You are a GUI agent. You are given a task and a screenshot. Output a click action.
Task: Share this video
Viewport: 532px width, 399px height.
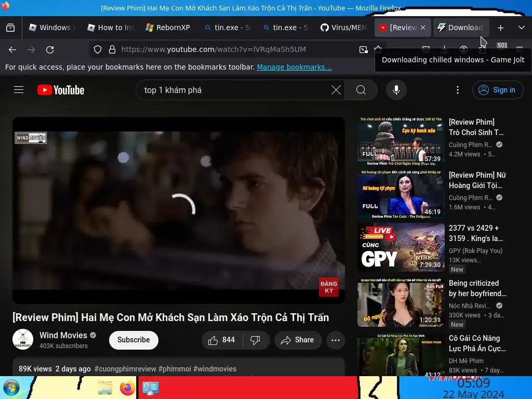click(x=298, y=340)
